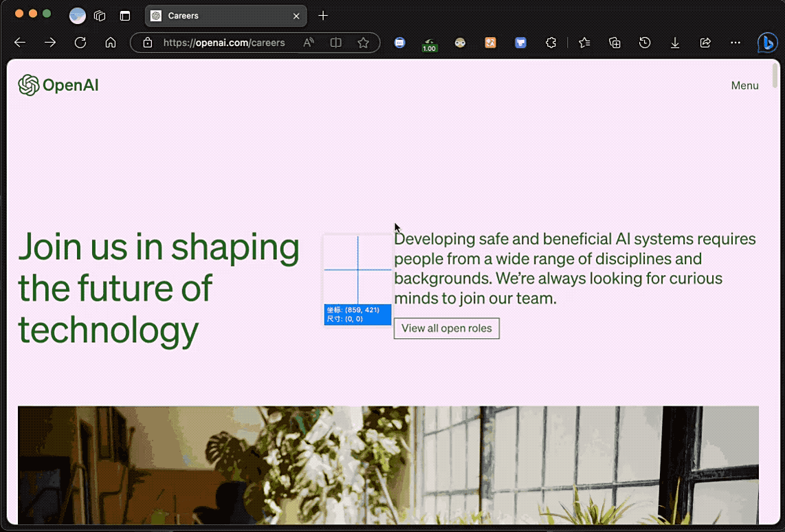Screen dimensions: 785x532
Task: Show Downloads panel
Action: pos(675,43)
